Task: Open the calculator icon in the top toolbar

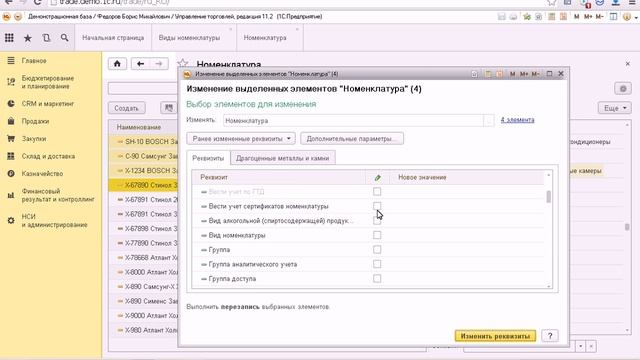Action: click(x=551, y=17)
